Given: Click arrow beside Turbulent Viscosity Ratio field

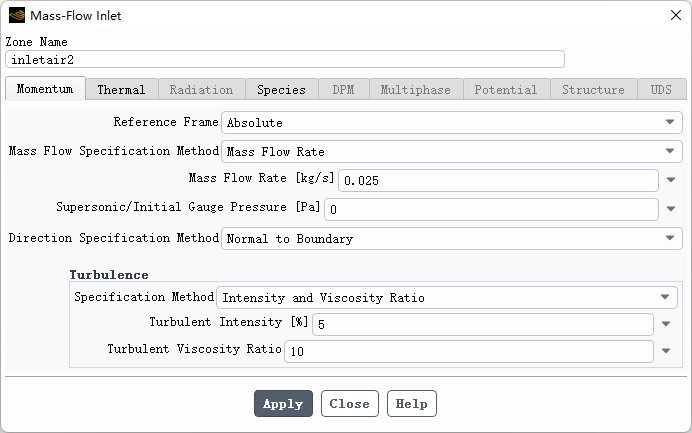Looking at the screenshot, I should [666, 351].
